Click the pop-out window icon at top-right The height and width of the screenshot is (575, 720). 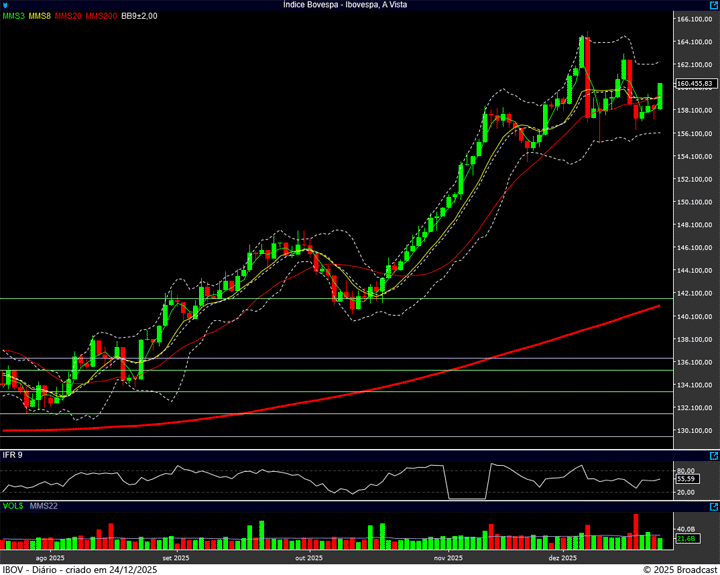point(713,5)
